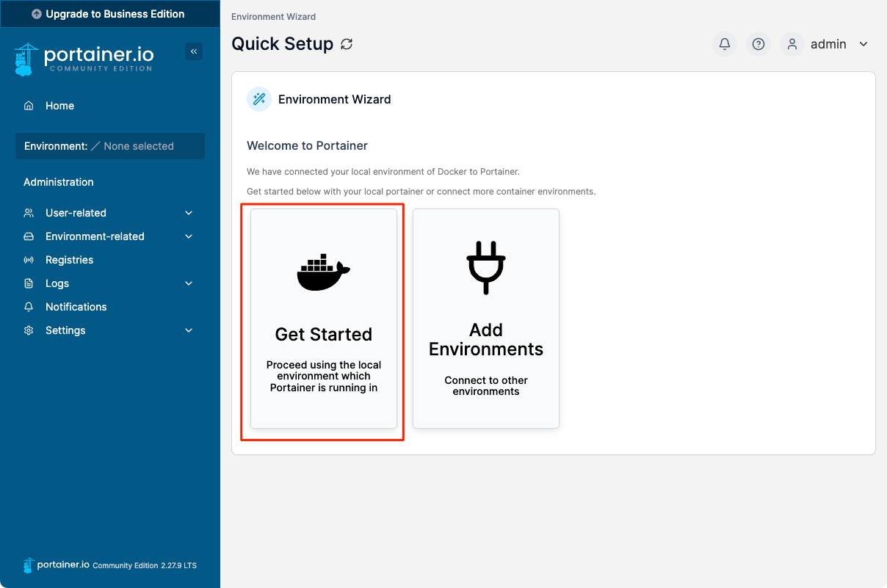Viewport: 887px width, 588px height.
Task: Select the Get Started card
Action: [x=324, y=319]
